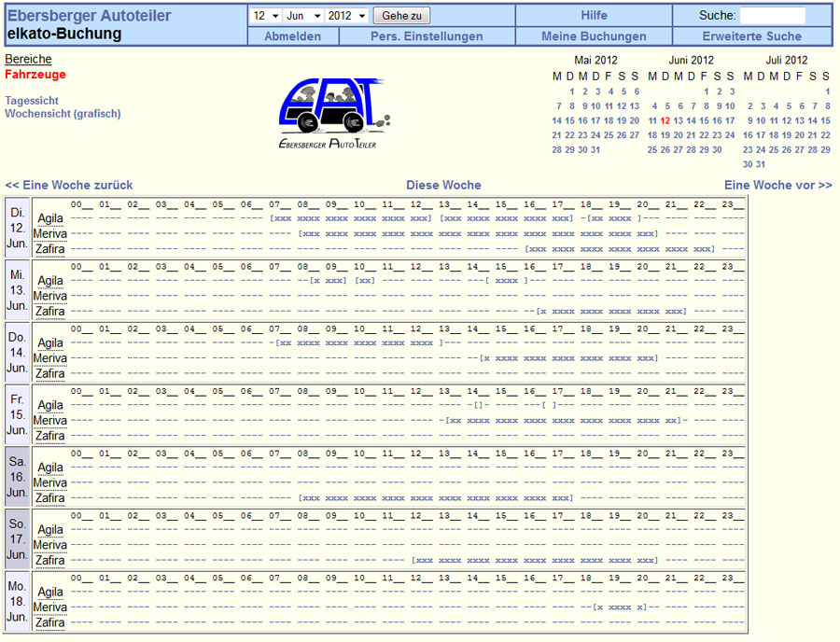The width and height of the screenshot is (840, 642).
Task: Focus the Suche search field
Action: 772,16
